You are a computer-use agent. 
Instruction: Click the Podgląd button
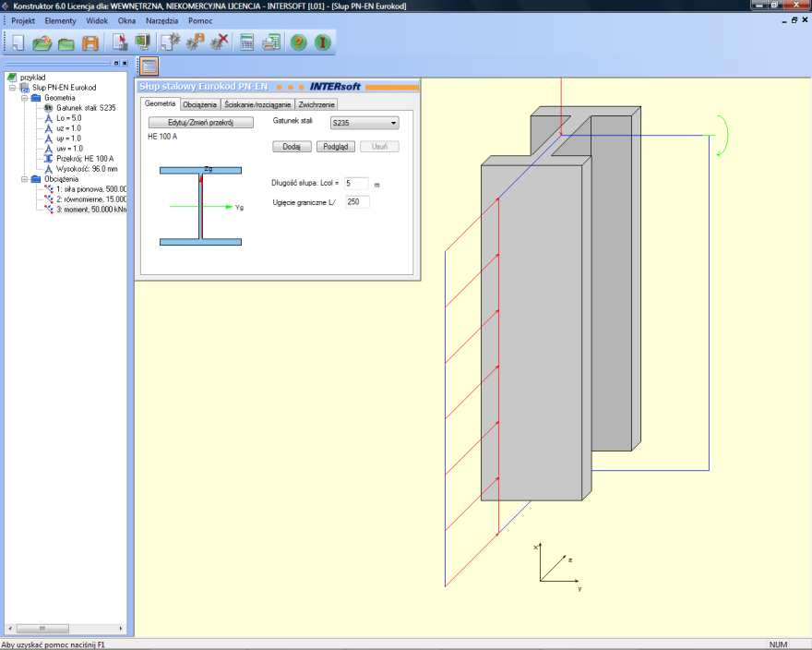coord(336,147)
